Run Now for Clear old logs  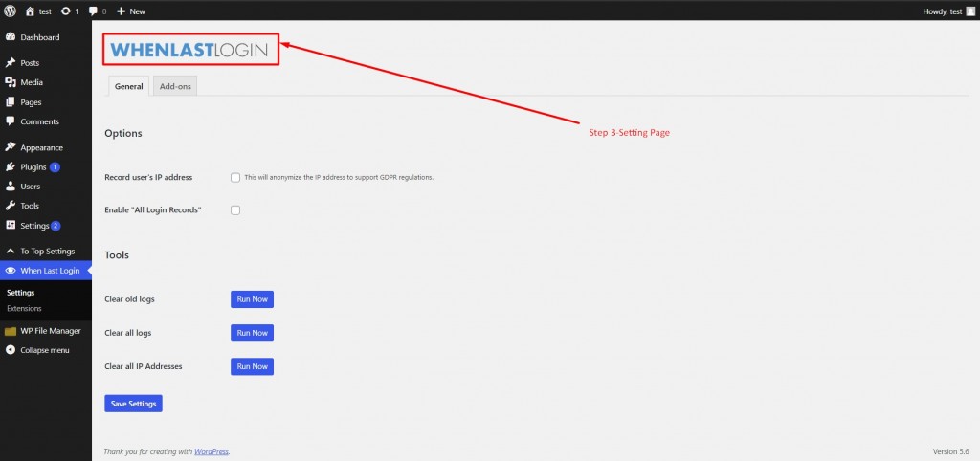252,299
